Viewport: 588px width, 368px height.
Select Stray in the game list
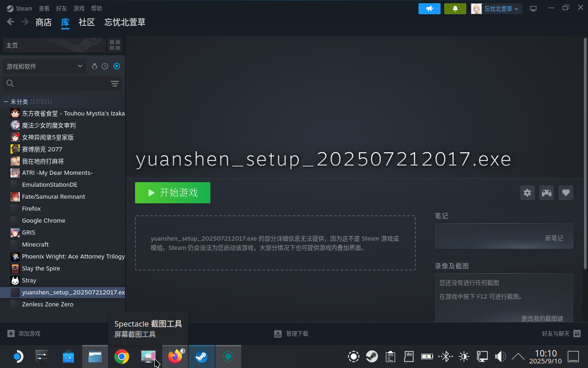coord(63,281)
